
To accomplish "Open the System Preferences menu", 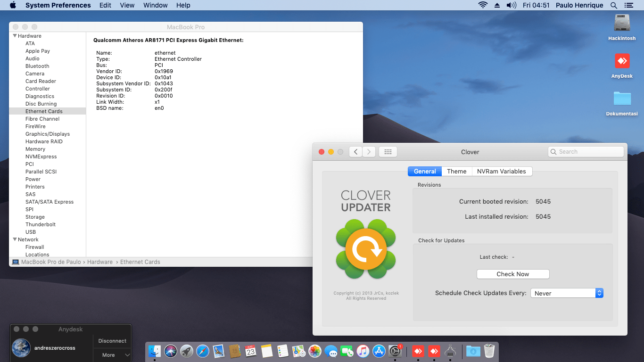I will click(58, 5).
